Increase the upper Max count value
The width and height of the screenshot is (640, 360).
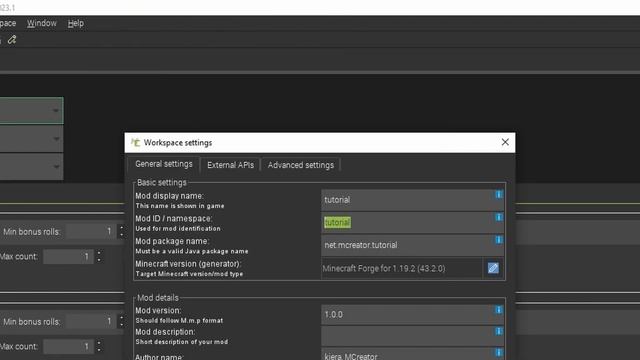click(x=99, y=253)
